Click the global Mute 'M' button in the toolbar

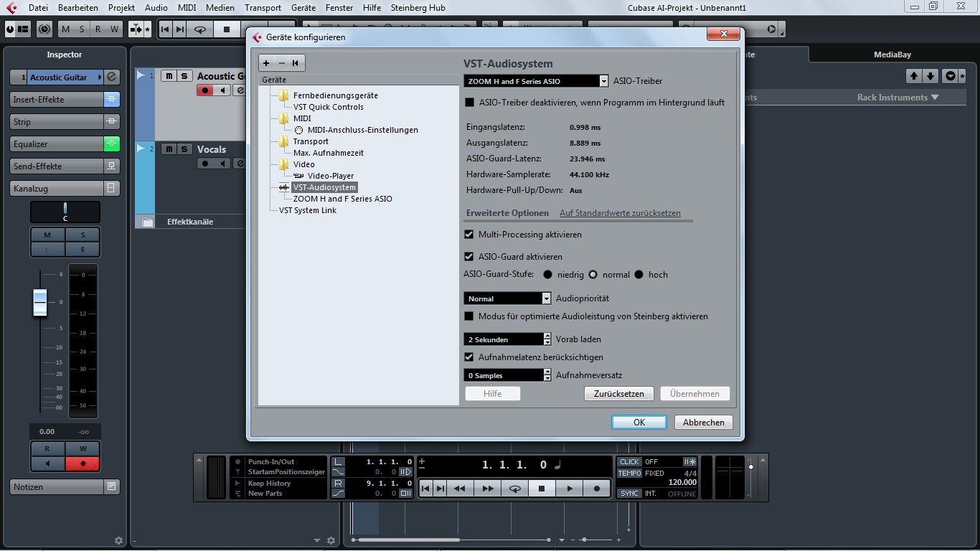pyautogui.click(x=66, y=29)
